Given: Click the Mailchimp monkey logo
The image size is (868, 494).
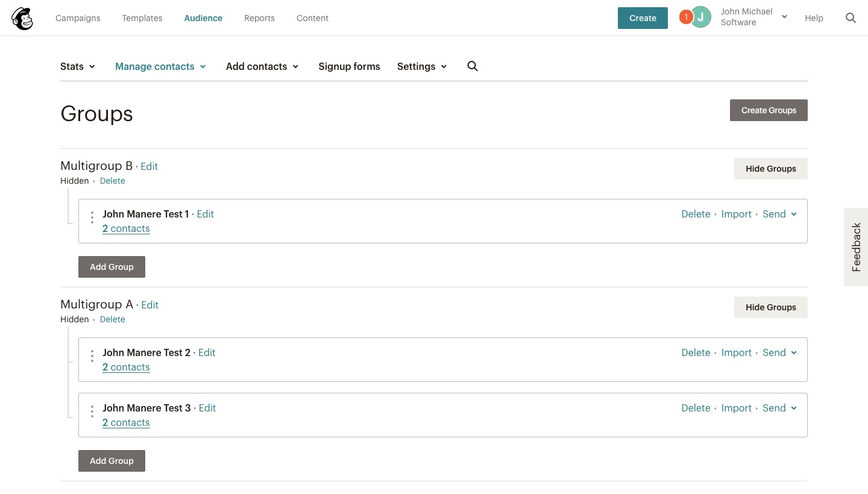Looking at the screenshot, I should pyautogui.click(x=22, y=18).
